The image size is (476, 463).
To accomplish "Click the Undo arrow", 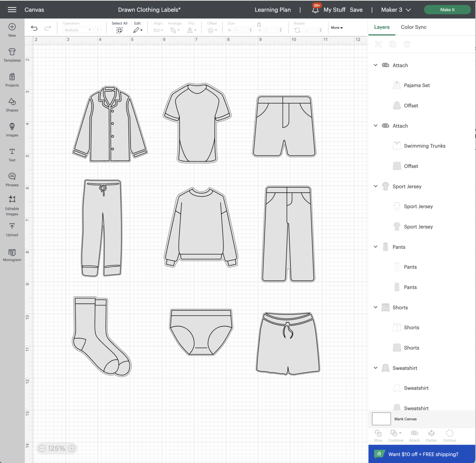I will (34, 28).
